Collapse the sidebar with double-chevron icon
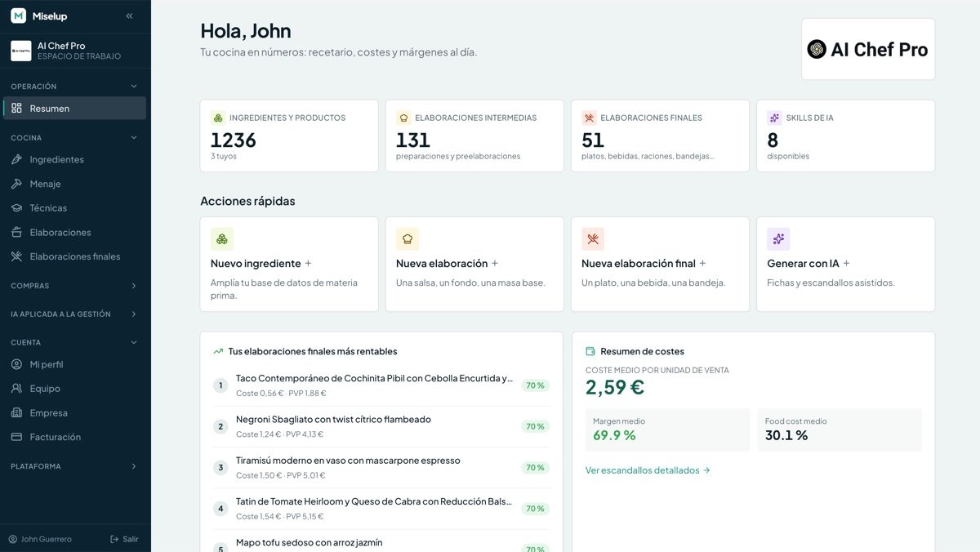980x552 pixels. click(x=129, y=16)
